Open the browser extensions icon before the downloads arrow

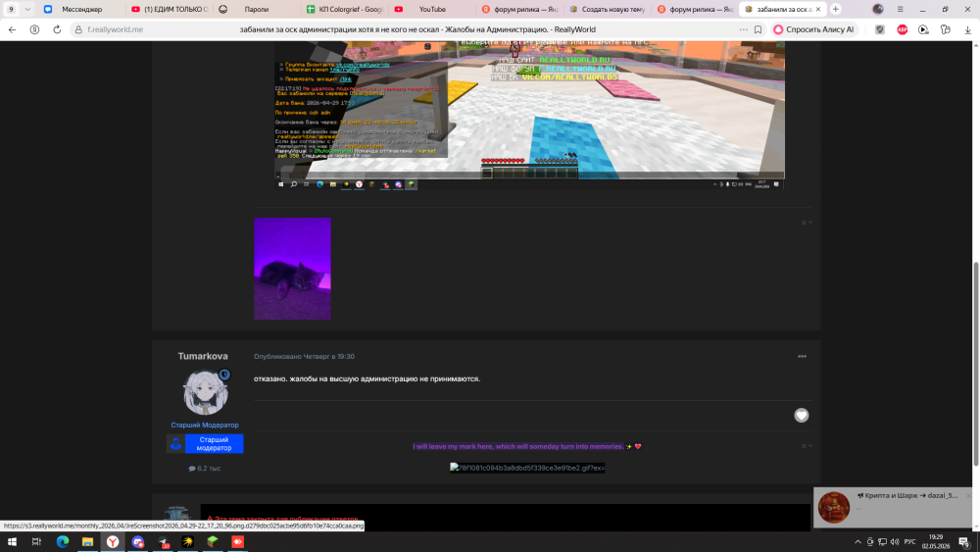coord(945,29)
